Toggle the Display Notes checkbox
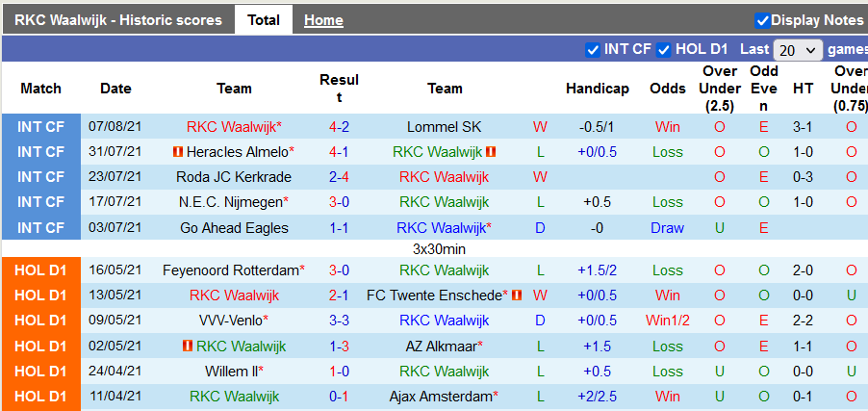Screen dimensions: 868x411 [762, 20]
